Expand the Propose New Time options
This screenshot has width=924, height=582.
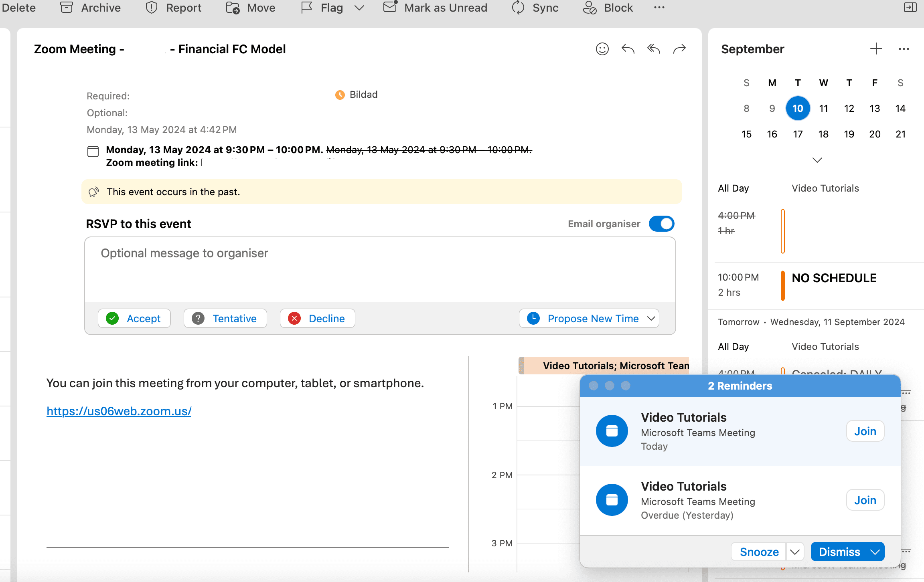click(x=651, y=318)
